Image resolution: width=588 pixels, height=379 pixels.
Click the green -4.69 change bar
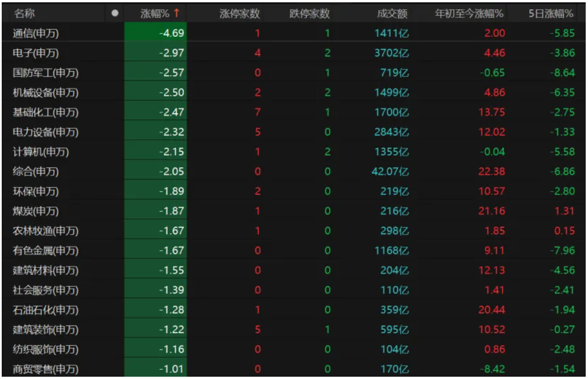pyautogui.click(x=155, y=33)
